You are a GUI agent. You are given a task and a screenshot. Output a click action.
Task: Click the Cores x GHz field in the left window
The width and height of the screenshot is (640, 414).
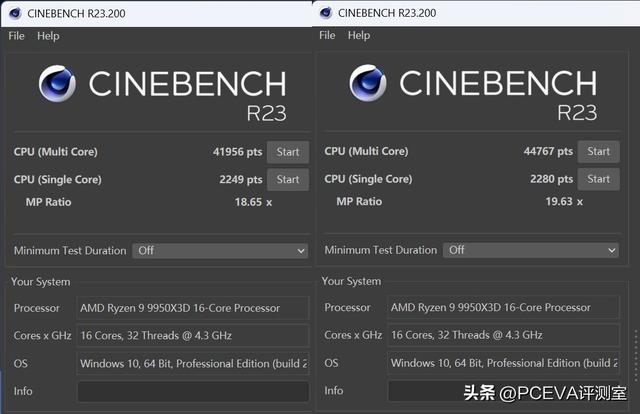click(x=193, y=336)
